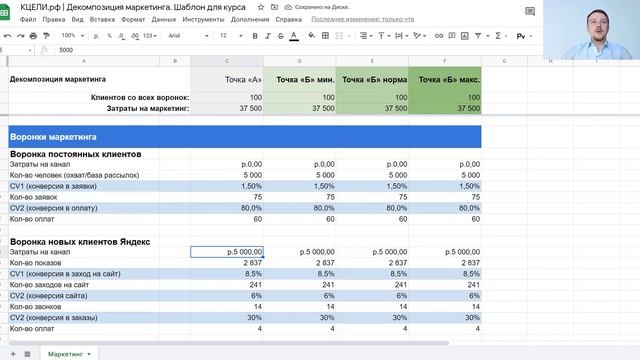640x360 pixels.
Task: Open horizontal align dropdown
Action: [x=366, y=36]
